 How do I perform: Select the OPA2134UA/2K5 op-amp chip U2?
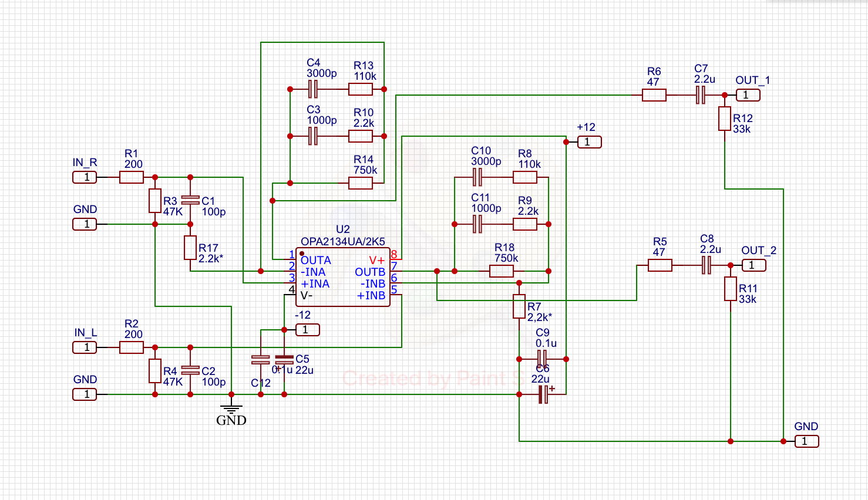coord(343,278)
